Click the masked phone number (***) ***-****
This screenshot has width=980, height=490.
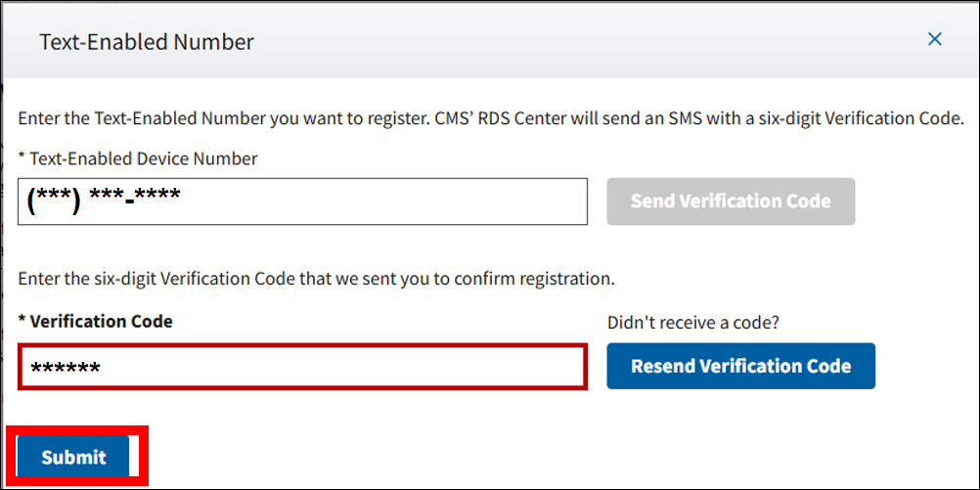pyautogui.click(x=104, y=200)
